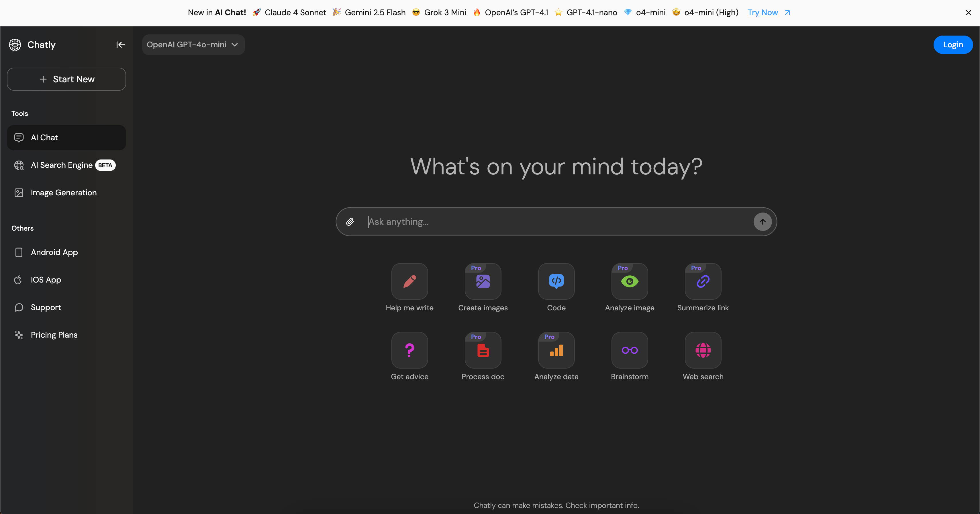This screenshot has width=980, height=514.
Task: Click the attachment paperclip in the chat box
Action: (x=350, y=222)
